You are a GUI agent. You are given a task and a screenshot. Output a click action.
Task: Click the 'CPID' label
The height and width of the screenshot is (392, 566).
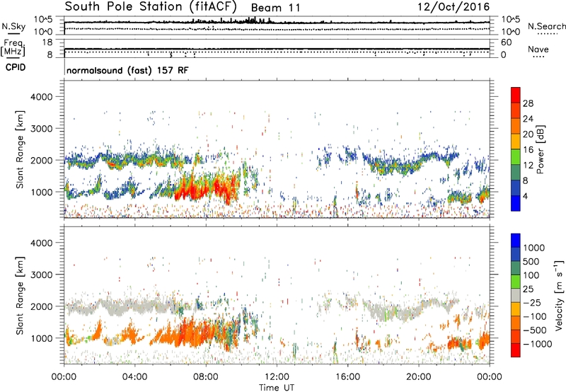[16, 67]
